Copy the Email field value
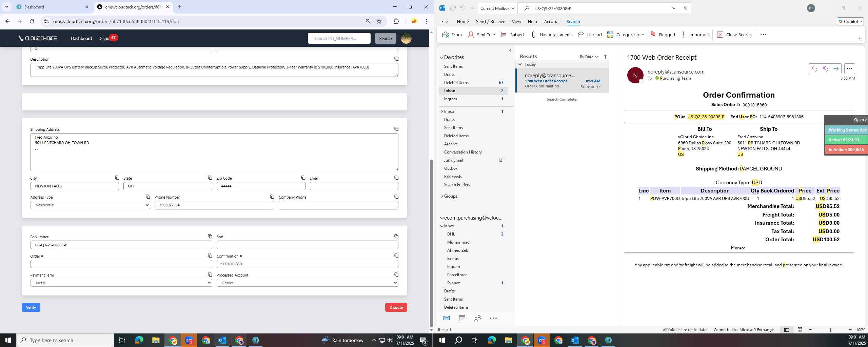 [396, 178]
